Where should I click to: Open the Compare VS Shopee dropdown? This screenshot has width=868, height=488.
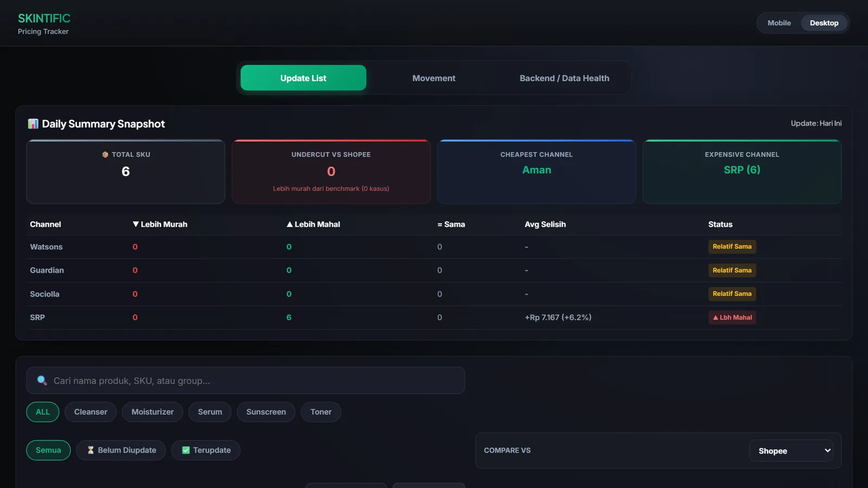click(x=792, y=451)
